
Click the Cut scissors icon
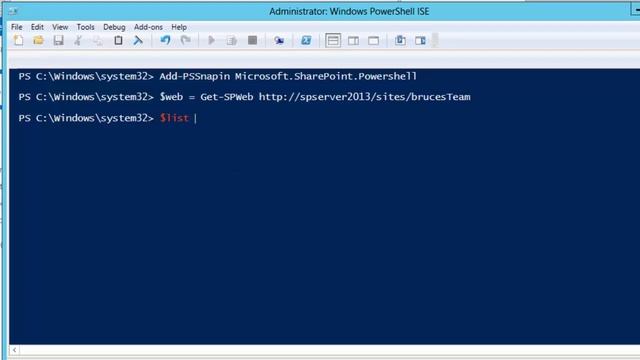(78, 40)
